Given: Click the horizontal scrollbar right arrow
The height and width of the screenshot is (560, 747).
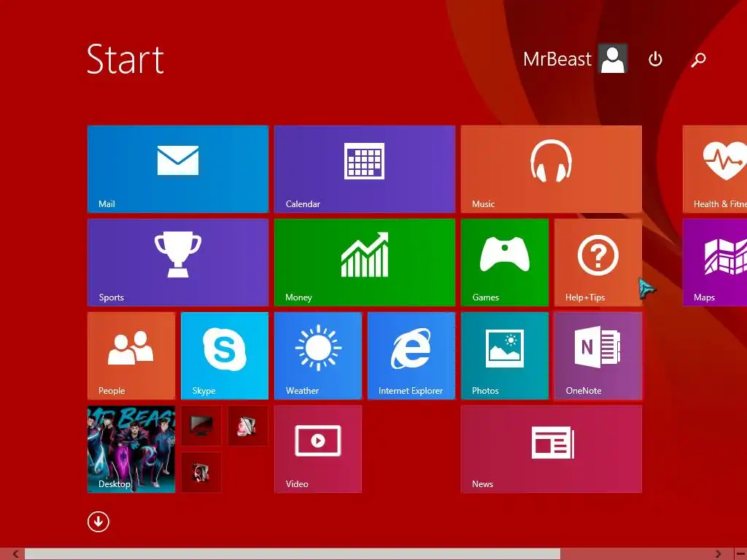Looking at the screenshot, I should click(718, 554).
